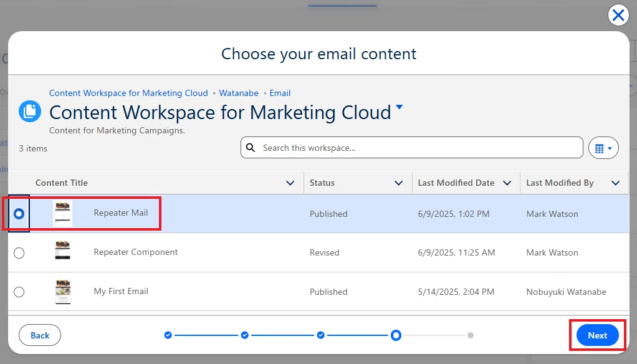Open the Email breadcrumb link
This screenshot has height=364, width=637.
point(280,93)
